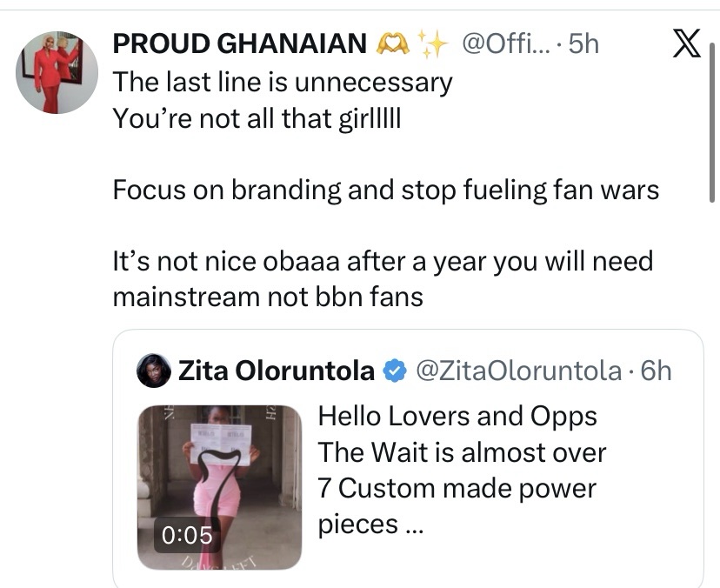Click the Zita Oloruntola display name
720x588 pixels.
point(277,371)
